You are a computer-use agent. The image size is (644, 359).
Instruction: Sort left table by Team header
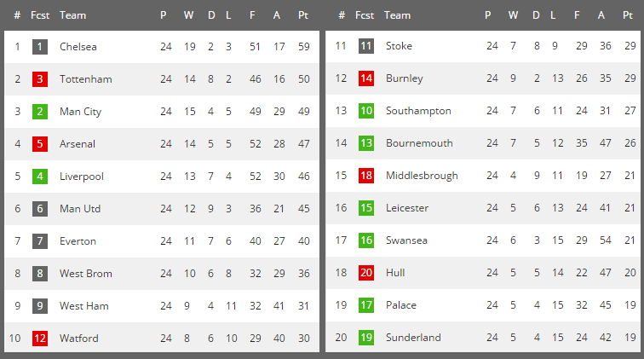tap(72, 15)
